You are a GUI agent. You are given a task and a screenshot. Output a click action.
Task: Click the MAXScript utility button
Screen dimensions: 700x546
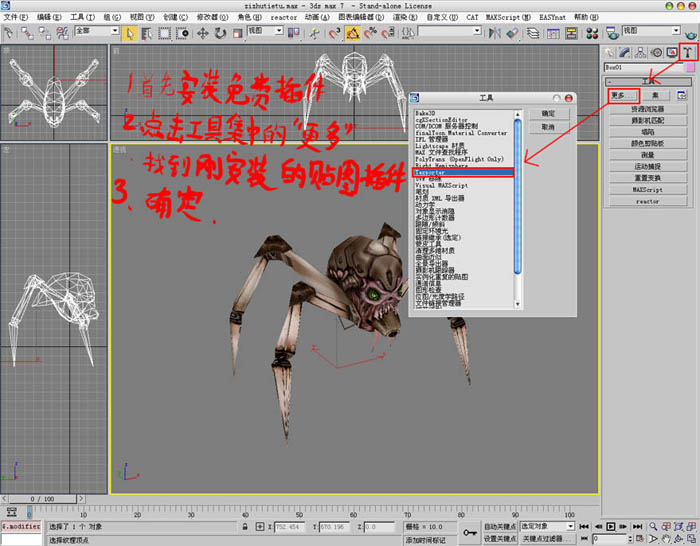click(648, 190)
